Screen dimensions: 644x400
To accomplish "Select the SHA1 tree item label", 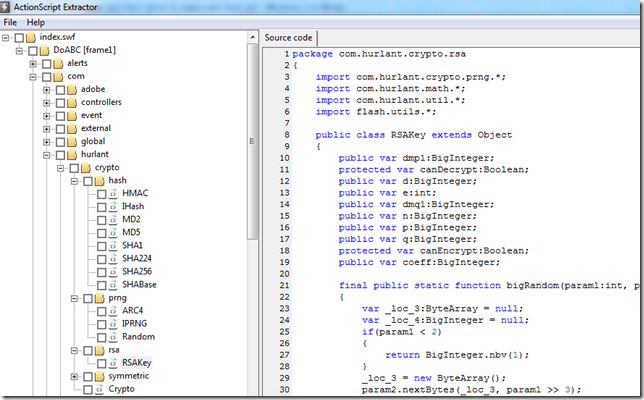I will tap(132, 245).
